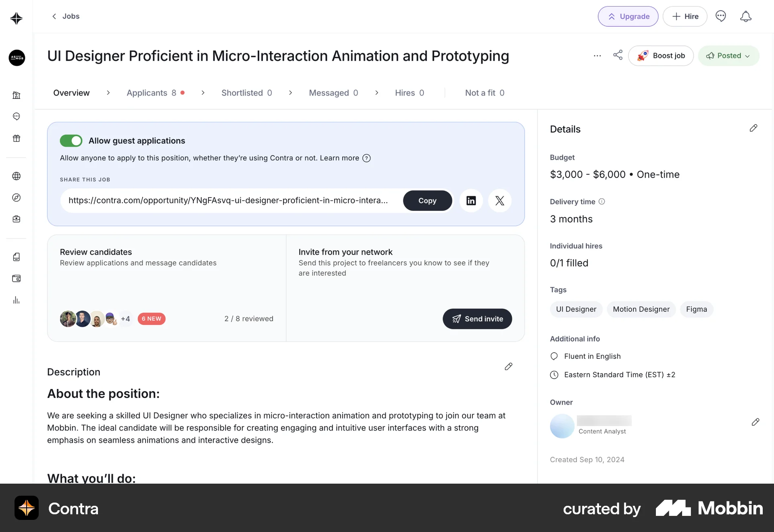Viewport: 774px width, 532px height.
Task: Go back to Jobs via chevron
Action: tap(54, 16)
